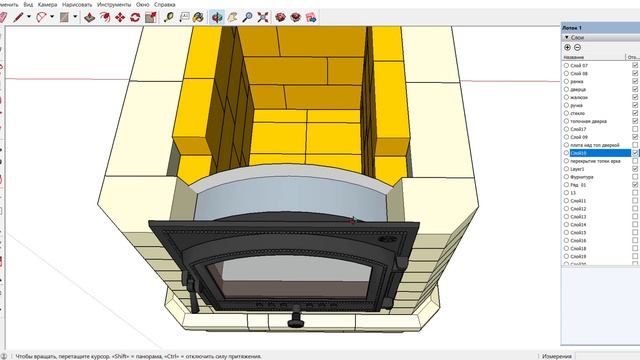Toggle visibility checkbox for стекло layer
Image resolution: width=640 pixels, height=360 pixels.
click(x=635, y=113)
